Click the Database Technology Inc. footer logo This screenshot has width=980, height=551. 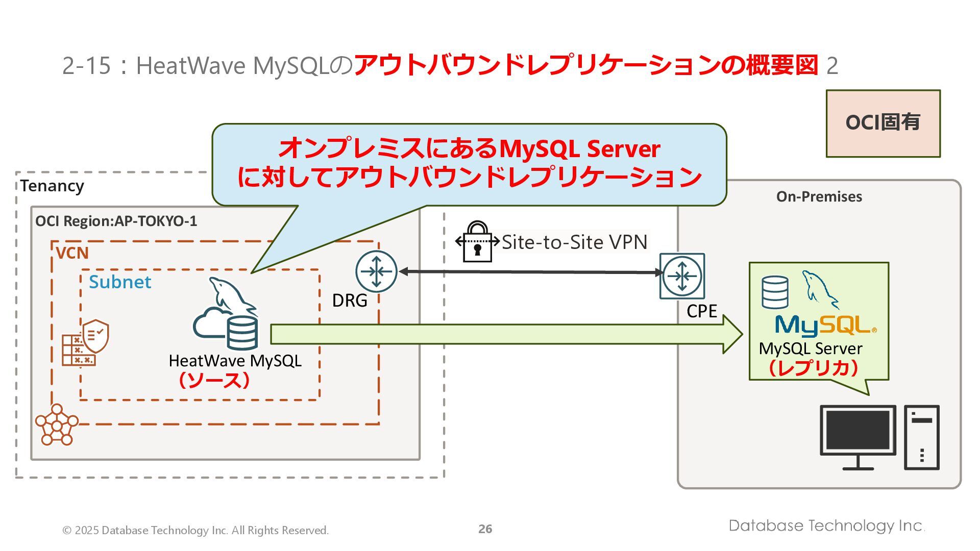pos(826,525)
